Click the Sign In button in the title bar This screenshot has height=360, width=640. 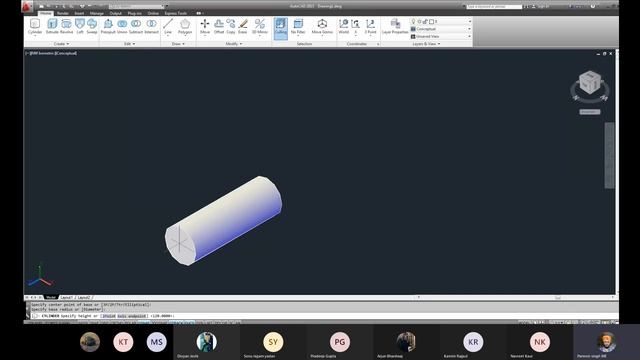[541, 7]
